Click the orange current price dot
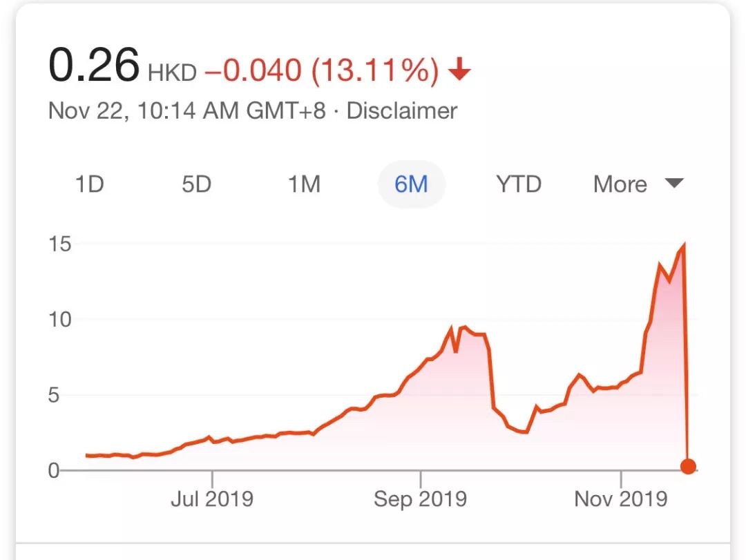The image size is (746, 560). click(x=688, y=466)
